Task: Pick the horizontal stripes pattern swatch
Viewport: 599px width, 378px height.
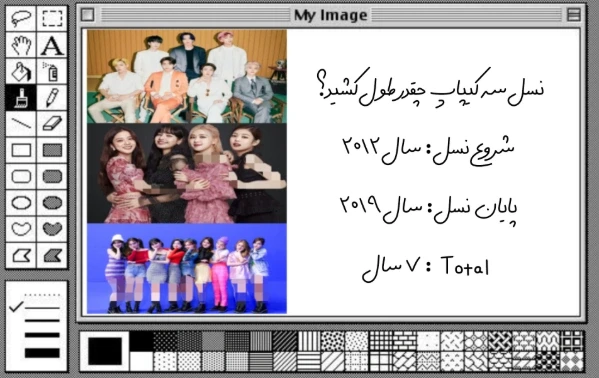Action: point(309,361)
